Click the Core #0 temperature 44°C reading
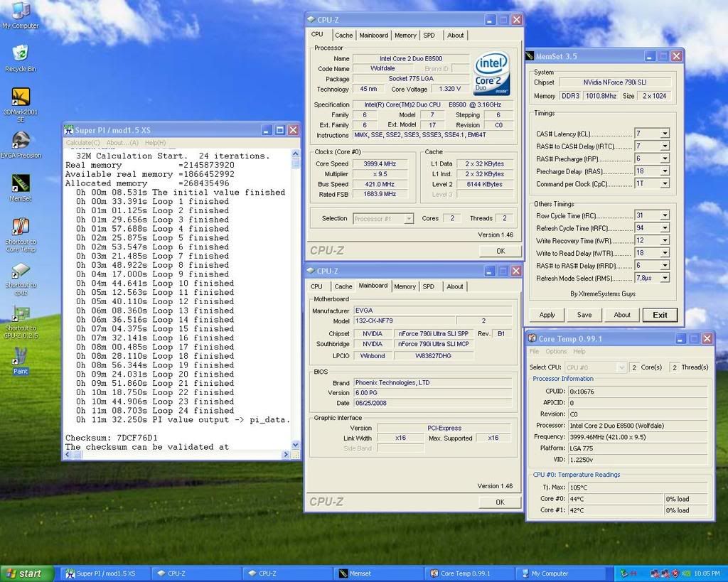This screenshot has width=728, height=582. click(x=616, y=499)
